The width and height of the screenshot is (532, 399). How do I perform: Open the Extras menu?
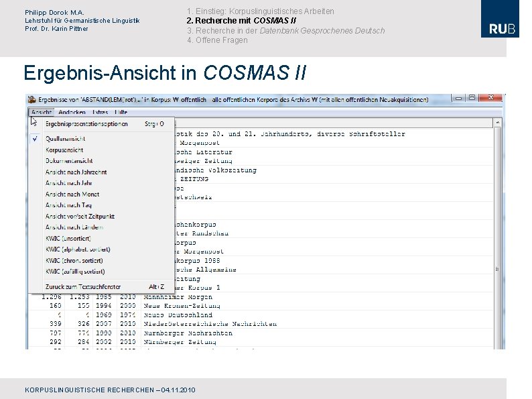(100, 112)
